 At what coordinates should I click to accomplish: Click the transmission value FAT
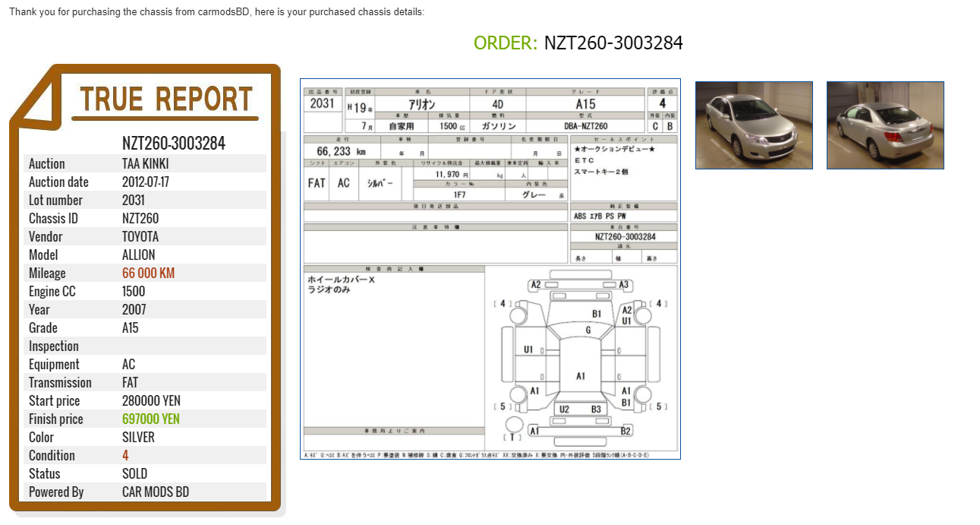131,383
